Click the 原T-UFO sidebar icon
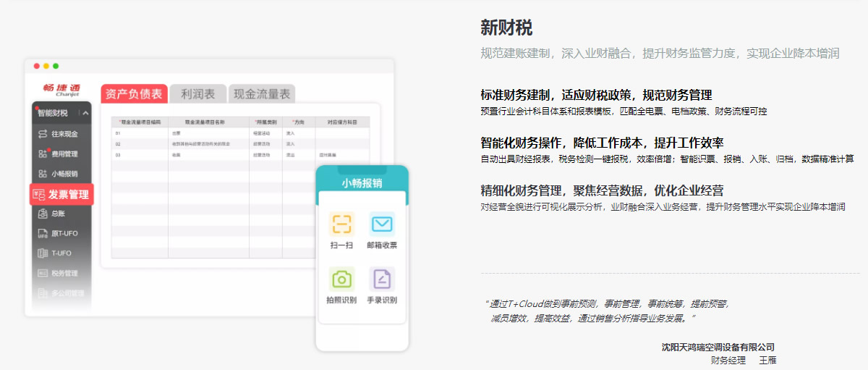 coord(43,234)
